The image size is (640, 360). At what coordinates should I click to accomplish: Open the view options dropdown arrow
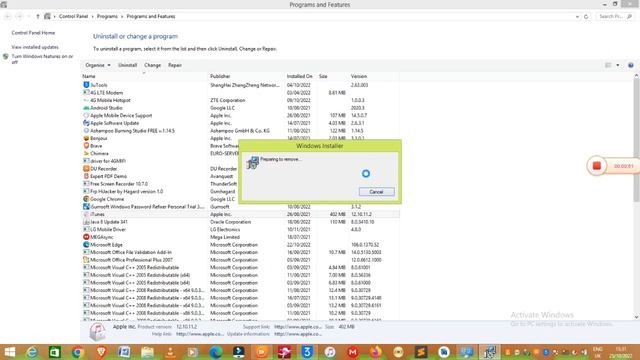pyautogui.click(x=618, y=65)
